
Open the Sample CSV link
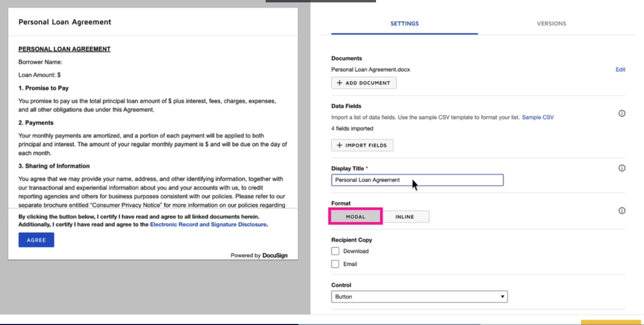pyautogui.click(x=538, y=117)
